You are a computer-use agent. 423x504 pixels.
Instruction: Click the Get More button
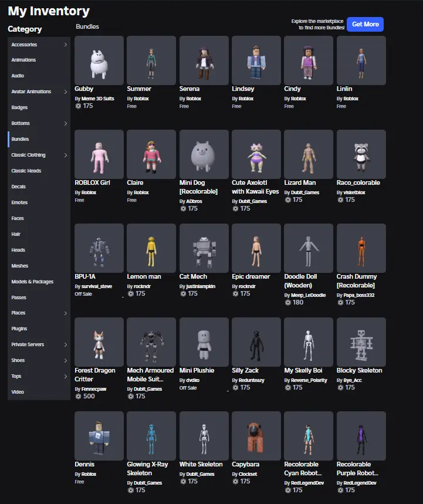point(365,24)
